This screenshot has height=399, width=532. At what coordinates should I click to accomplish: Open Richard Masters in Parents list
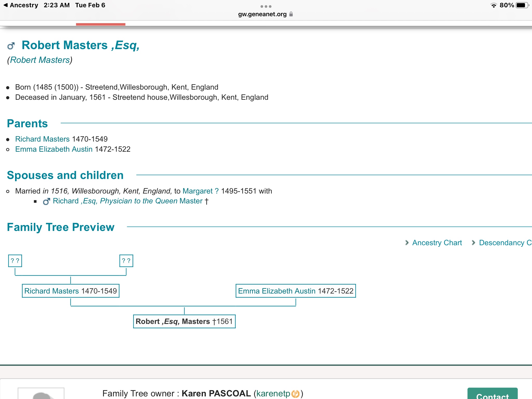pos(42,139)
